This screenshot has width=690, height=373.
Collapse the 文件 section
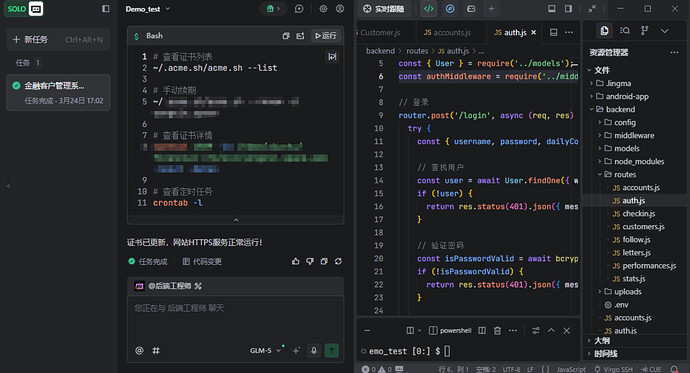point(636,70)
